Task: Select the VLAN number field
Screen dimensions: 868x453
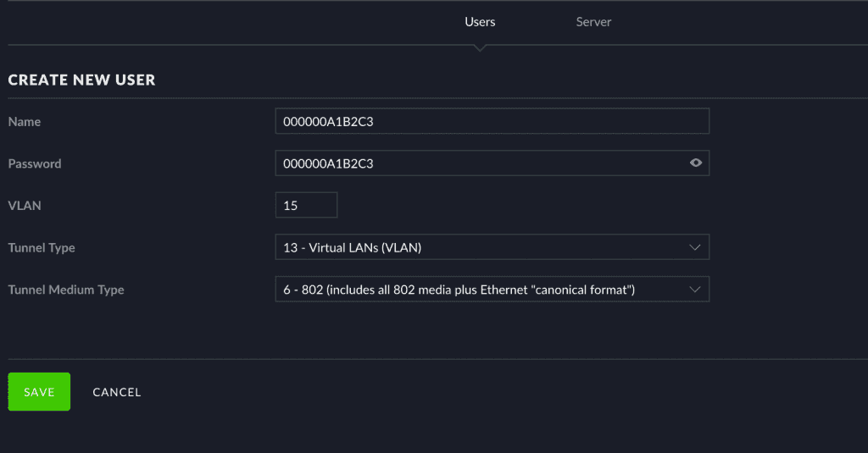Action: click(x=306, y=205)
